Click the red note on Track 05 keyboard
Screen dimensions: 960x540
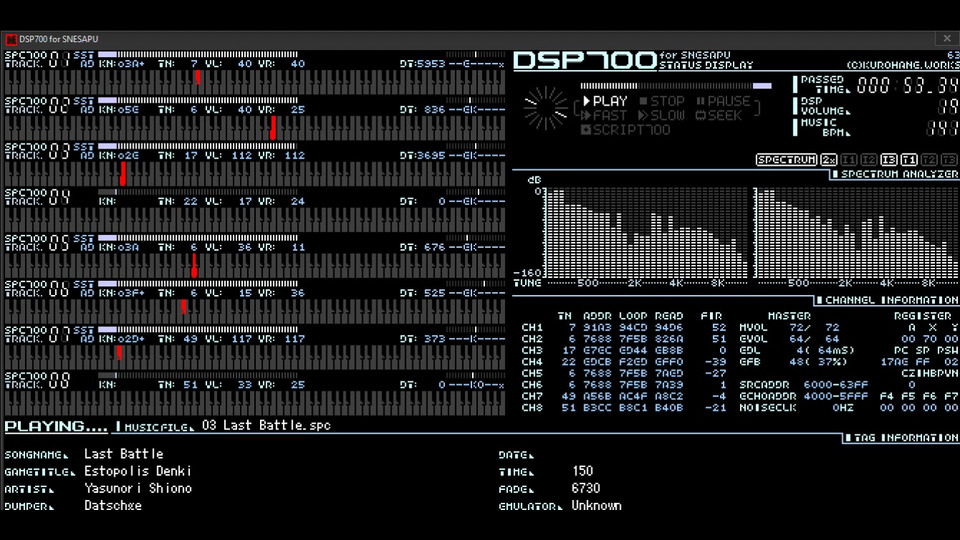coord(194,265)
